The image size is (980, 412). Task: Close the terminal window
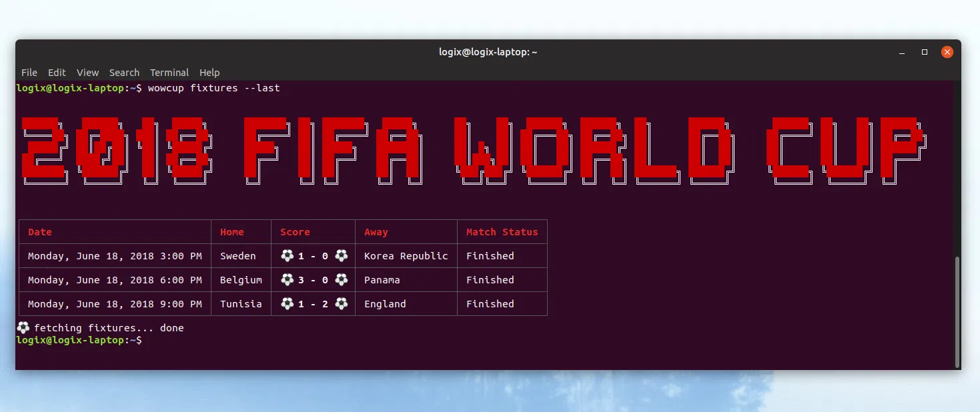tap(947, 52)
